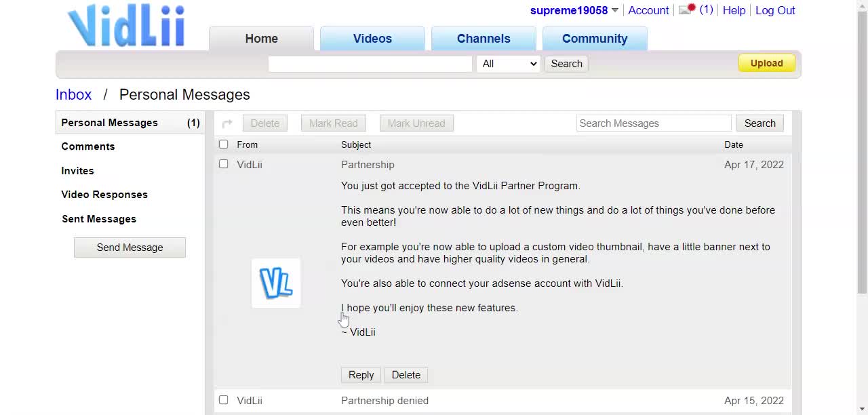Click the From column header
Screen dimensions: 868x415
(x=248, y=144)
